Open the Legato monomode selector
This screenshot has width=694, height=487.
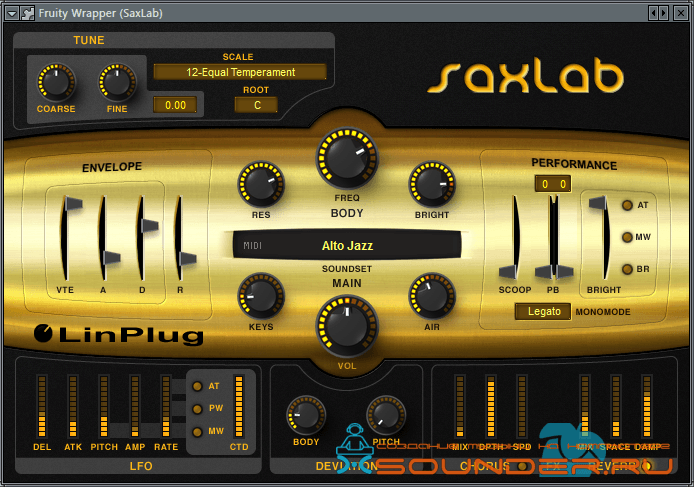543,311
